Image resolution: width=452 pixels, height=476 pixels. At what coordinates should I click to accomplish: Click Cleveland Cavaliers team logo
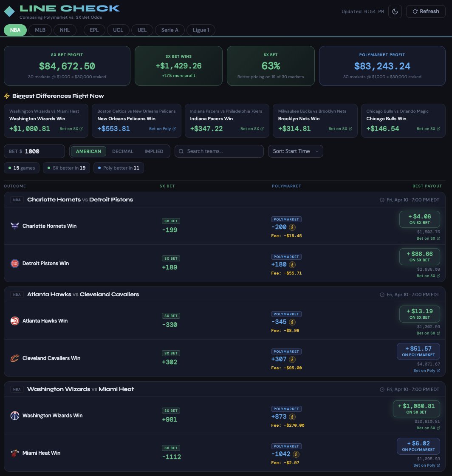(14, 358)
